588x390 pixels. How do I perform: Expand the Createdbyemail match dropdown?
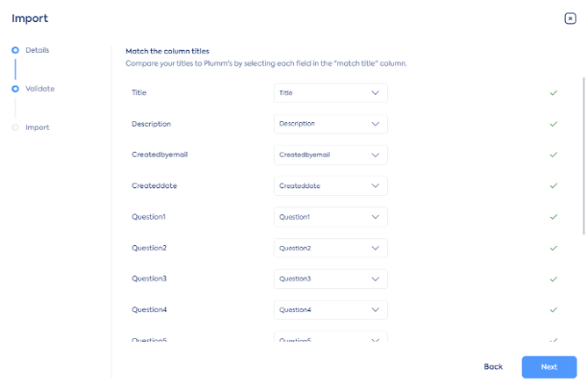point(330,155)
